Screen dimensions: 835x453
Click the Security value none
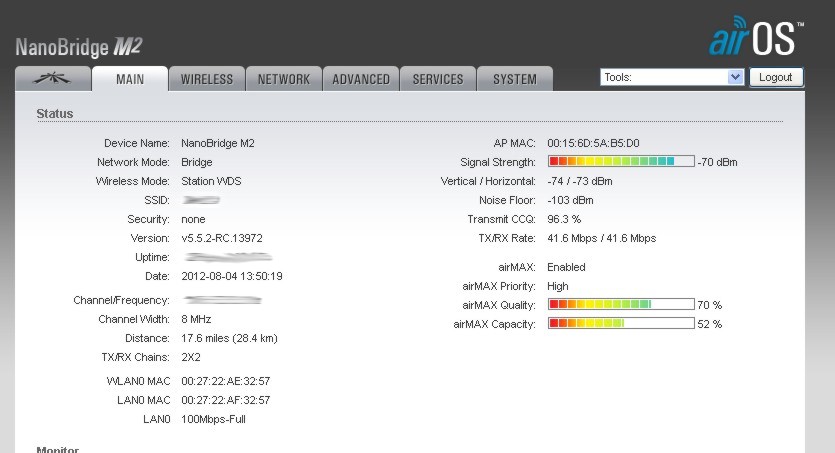pos(193,219)
